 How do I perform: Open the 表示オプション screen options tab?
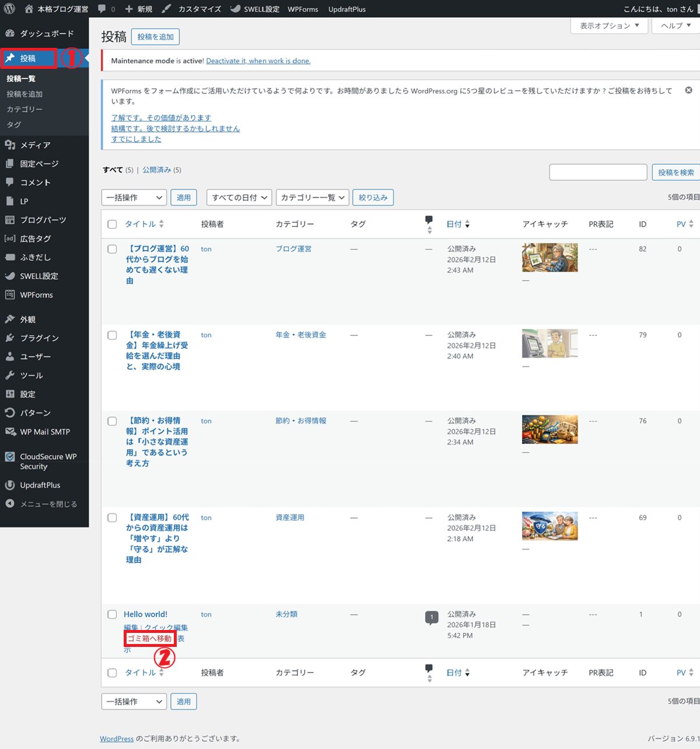(609, 26)
